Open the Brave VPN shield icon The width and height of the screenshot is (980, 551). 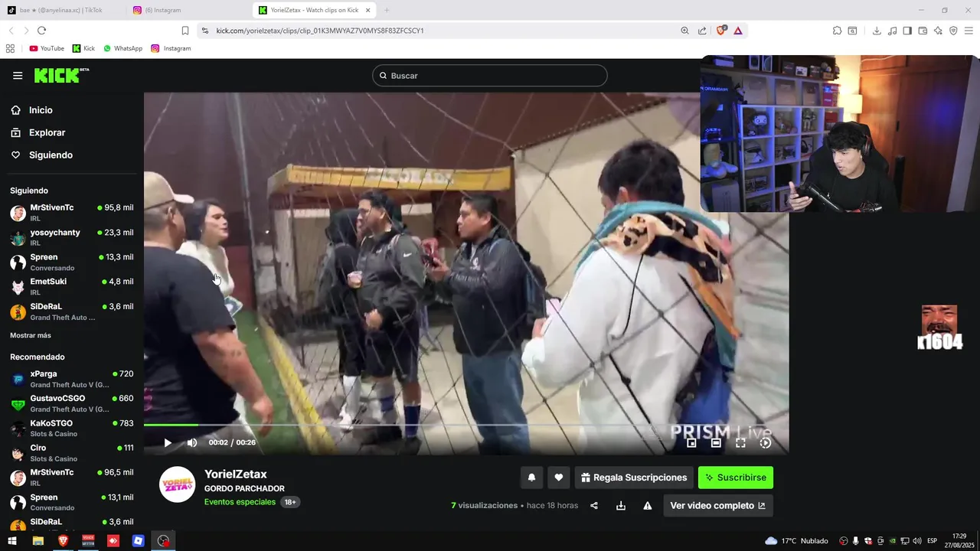(953, 31)
